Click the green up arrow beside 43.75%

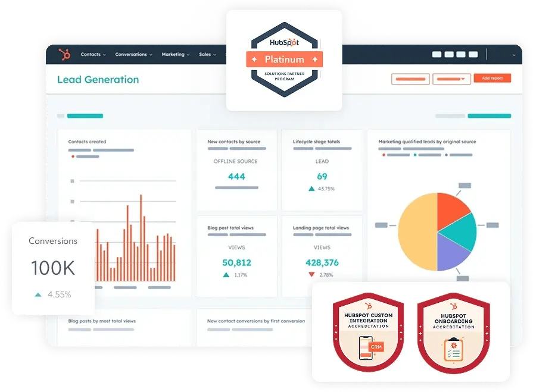pos(311,189)
